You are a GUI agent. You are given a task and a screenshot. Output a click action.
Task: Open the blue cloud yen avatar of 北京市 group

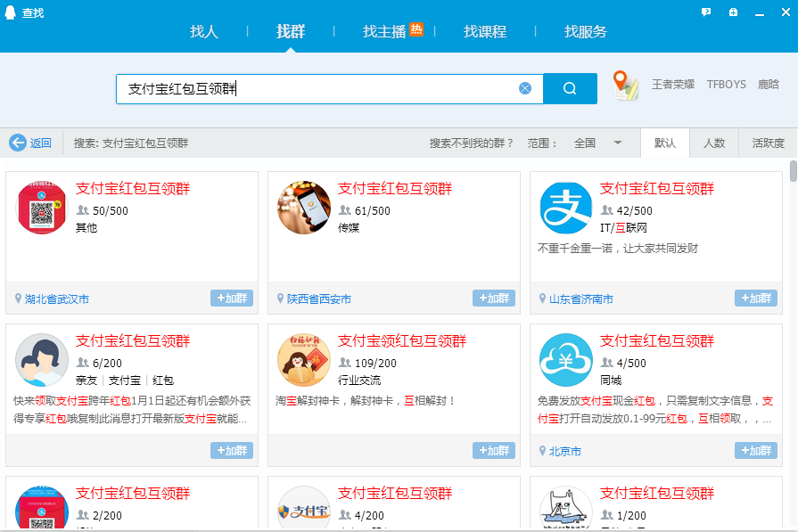point(566,360)
